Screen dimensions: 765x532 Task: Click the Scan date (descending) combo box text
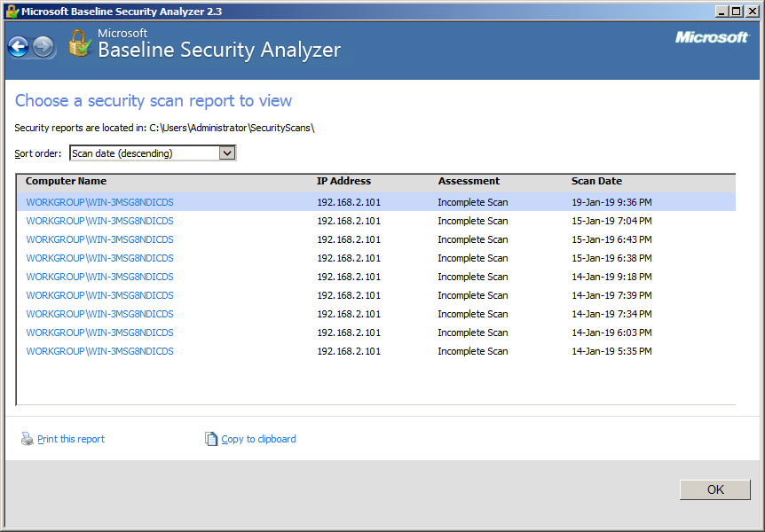coord(122,153)
